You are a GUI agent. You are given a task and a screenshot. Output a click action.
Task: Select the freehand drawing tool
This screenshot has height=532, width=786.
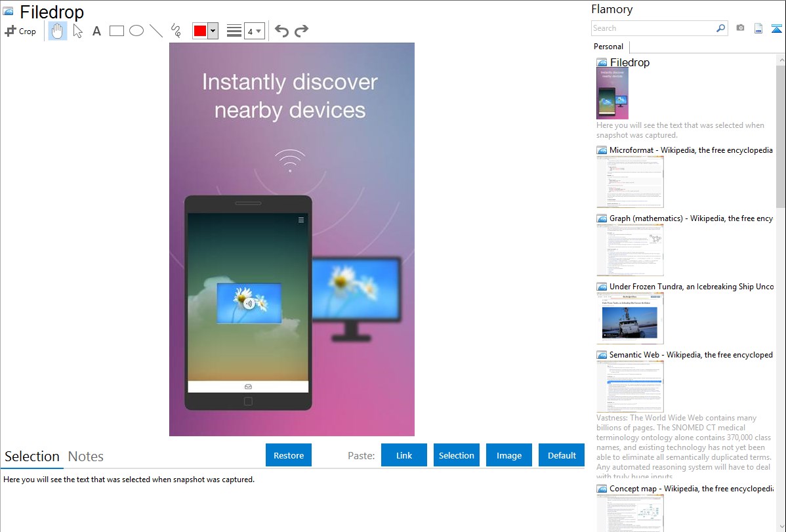tap(176, 31)
